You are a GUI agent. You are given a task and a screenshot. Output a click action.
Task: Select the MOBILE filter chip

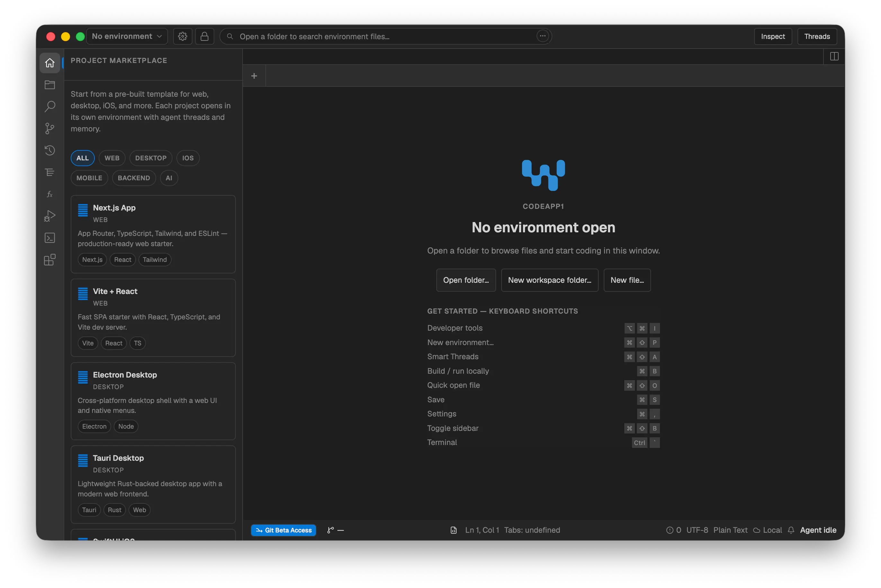89,178
